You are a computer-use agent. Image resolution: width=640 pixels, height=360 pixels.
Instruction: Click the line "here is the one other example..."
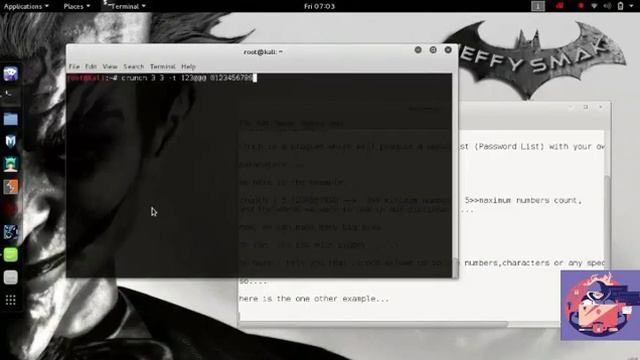[314, 299]
